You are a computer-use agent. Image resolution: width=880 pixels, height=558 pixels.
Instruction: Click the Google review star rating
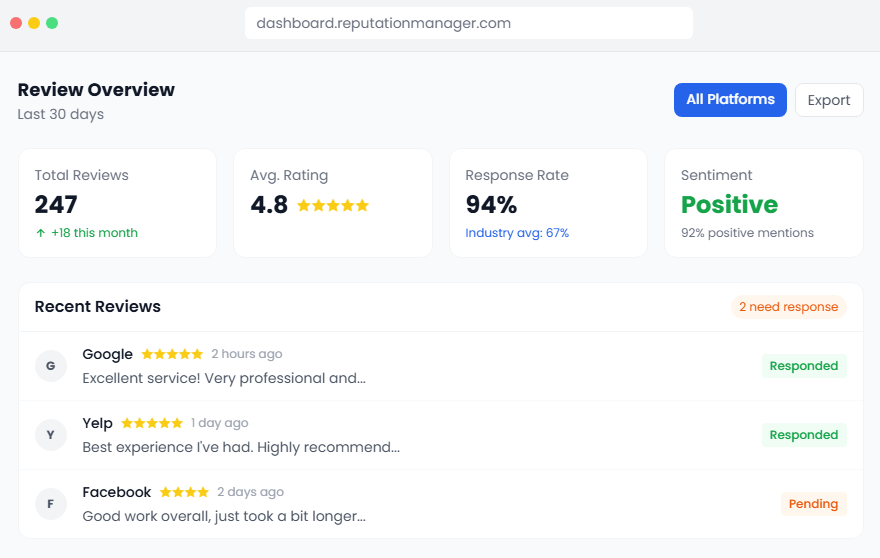(x=172, y=354)
